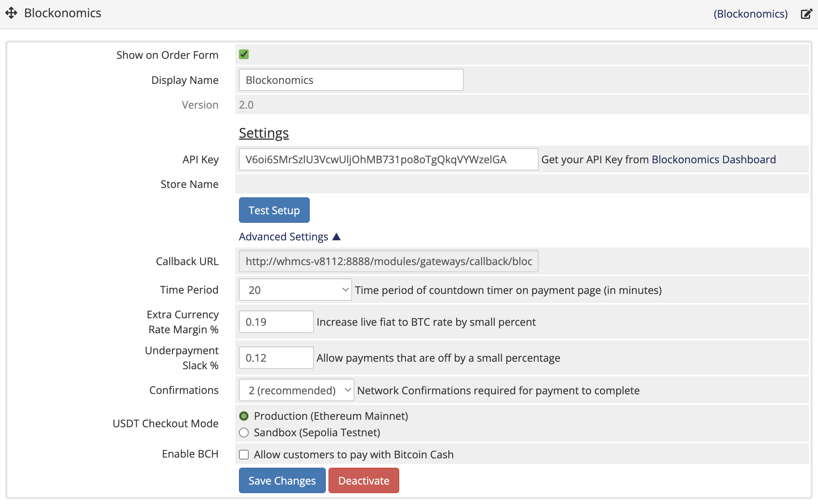Open the Blockonomics Dashboard link
The height and width of the screenshot is (504, 818).
point(714,160)
